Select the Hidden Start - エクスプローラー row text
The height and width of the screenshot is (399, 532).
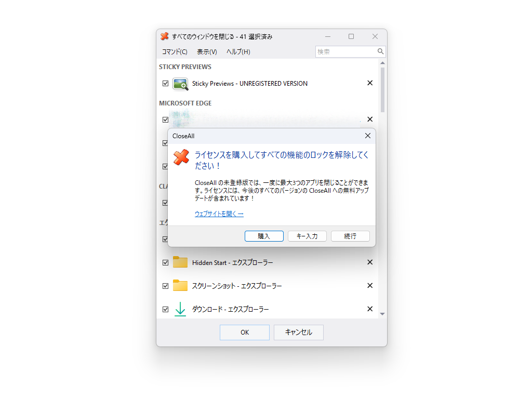(x=232, y=262)
